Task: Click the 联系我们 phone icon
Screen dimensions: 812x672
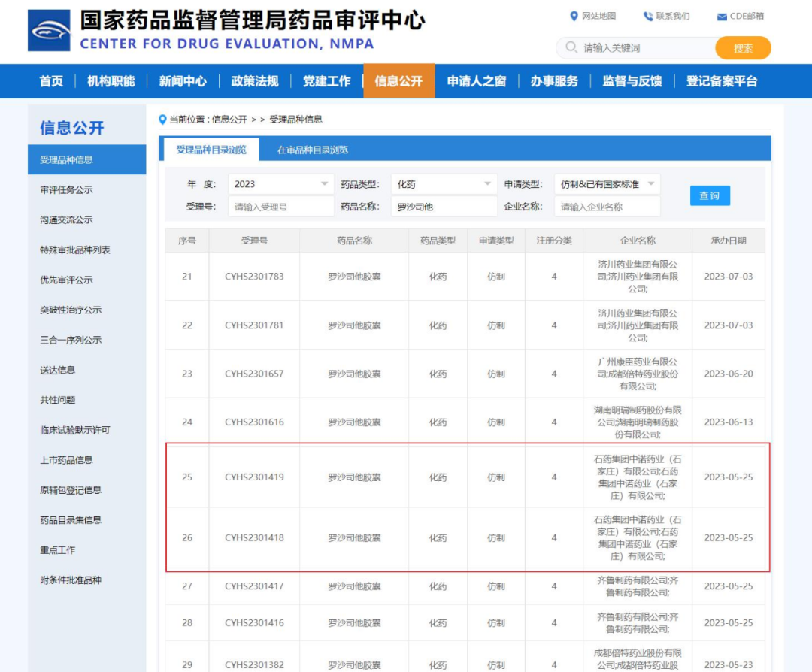Action: (x=647, y=16)
